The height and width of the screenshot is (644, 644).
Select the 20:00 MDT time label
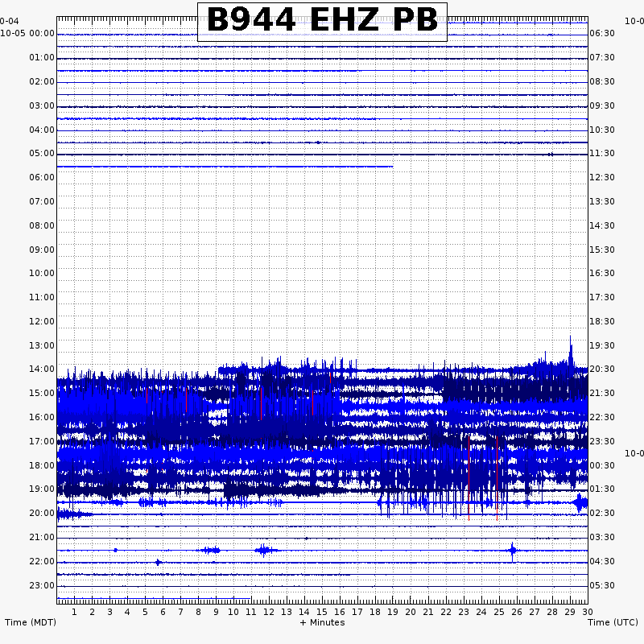[42, 513]
